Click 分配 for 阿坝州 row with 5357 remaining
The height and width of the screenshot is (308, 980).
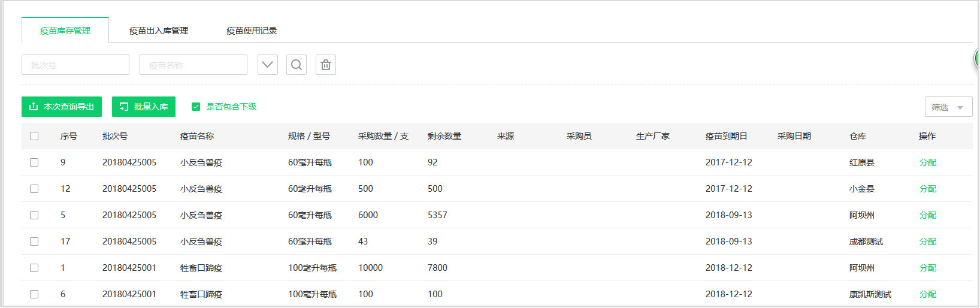coord(928,215)
